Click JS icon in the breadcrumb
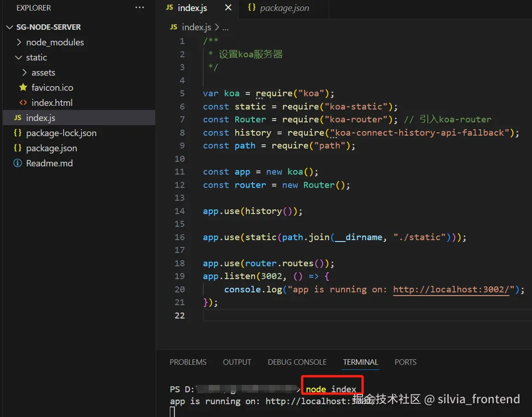 [174, 27]
